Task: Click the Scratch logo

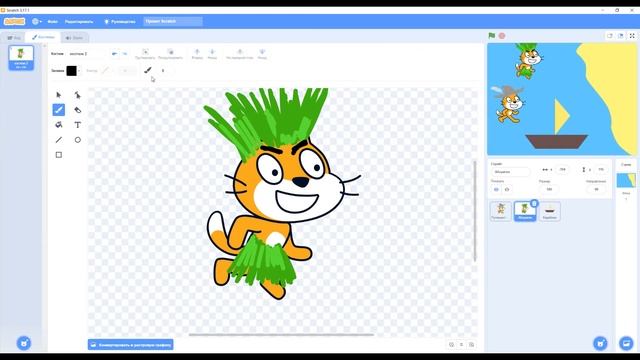Action: point(15,21)
